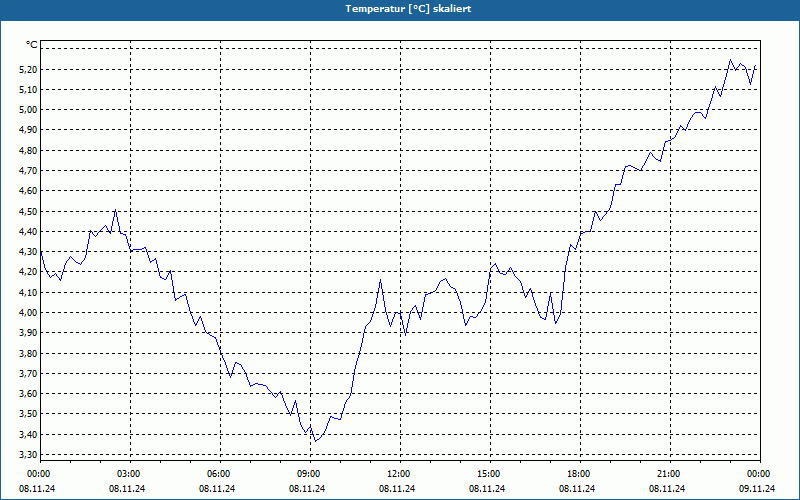Click the y-axis label "4,90"

click(28, 130)
